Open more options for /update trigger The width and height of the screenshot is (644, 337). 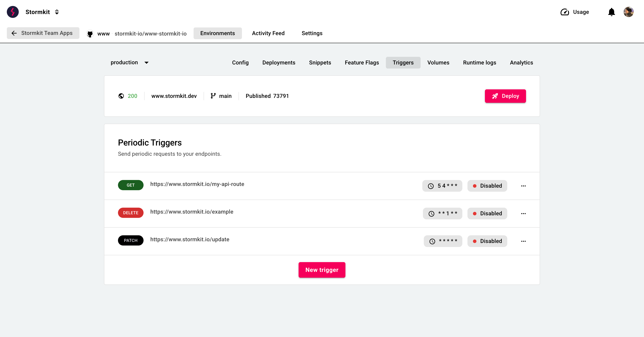tap(523, 241)
